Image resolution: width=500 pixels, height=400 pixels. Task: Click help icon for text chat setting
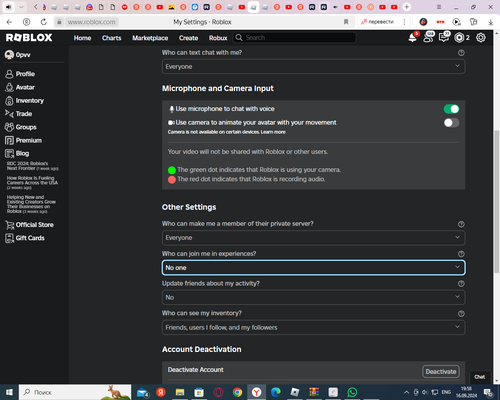[x=461, y=53]
